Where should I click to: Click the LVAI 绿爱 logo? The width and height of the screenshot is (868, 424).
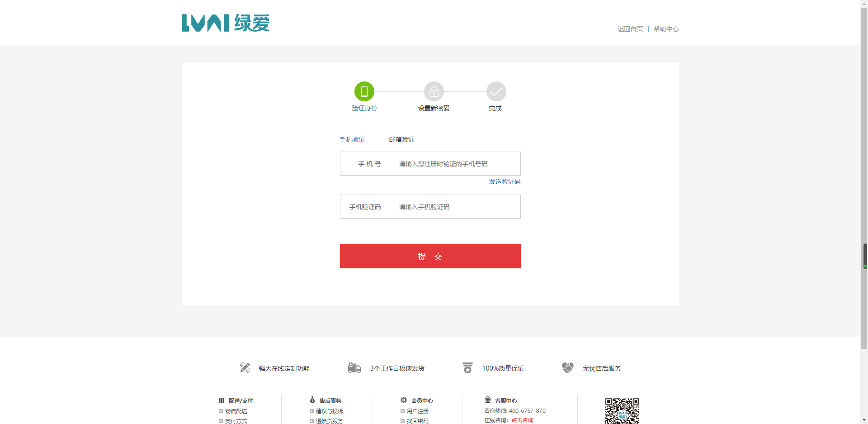[x=226, y=23]
